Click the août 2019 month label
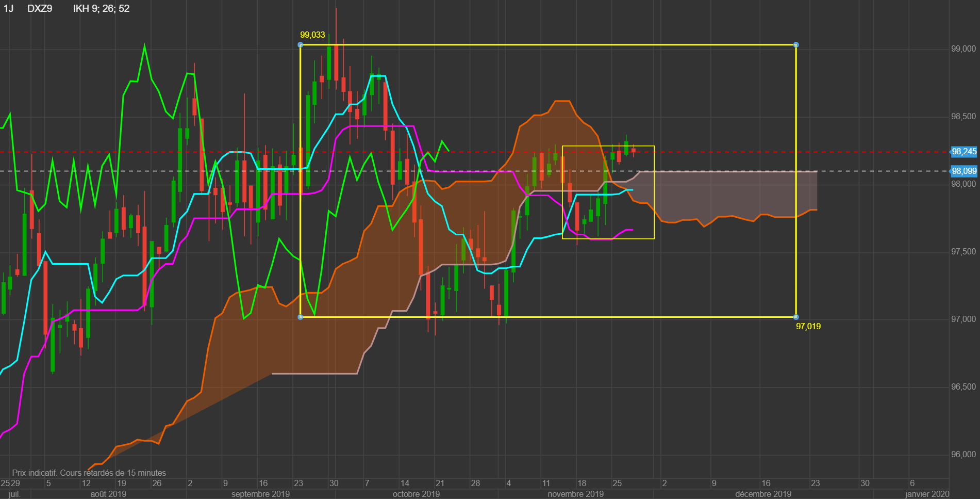The width and height of the screenshot is (980, 499). (x=108, y=494)
